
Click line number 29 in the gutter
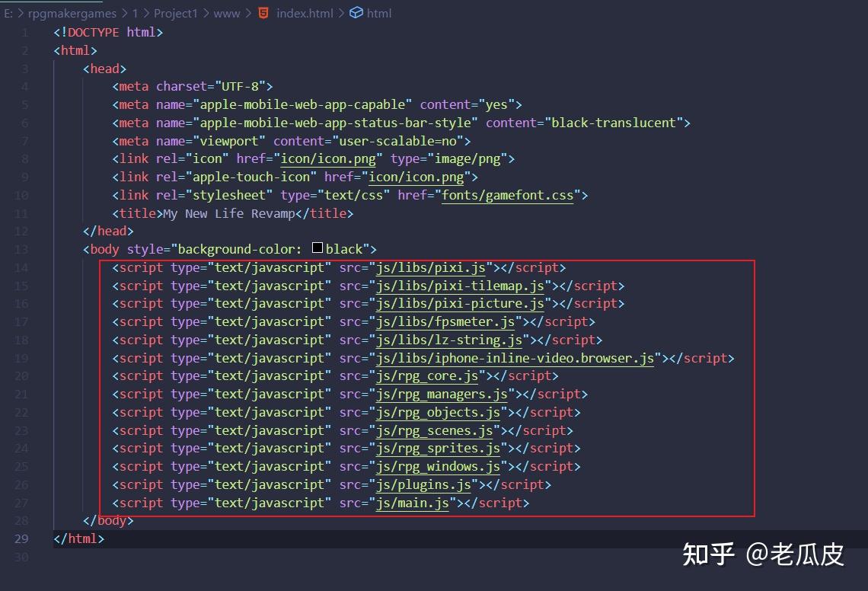[x=21, y=538]
